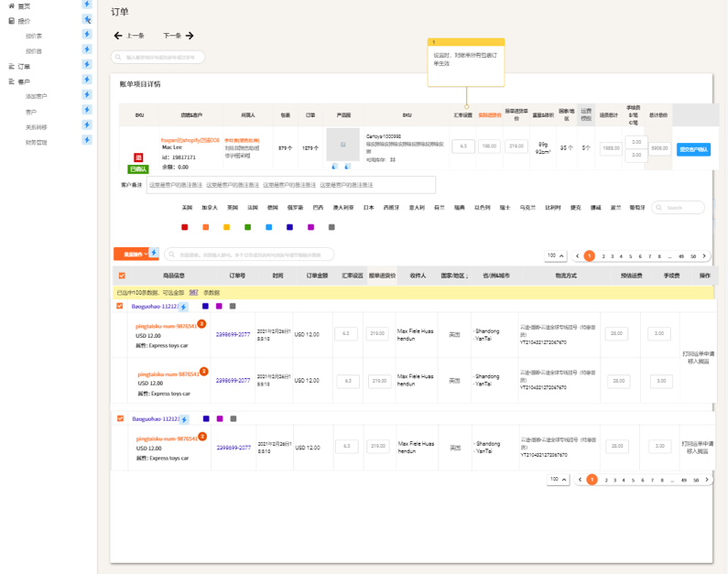Click the product image thumbnail placeholder
The image size is (728, 574).
[343, 145]
